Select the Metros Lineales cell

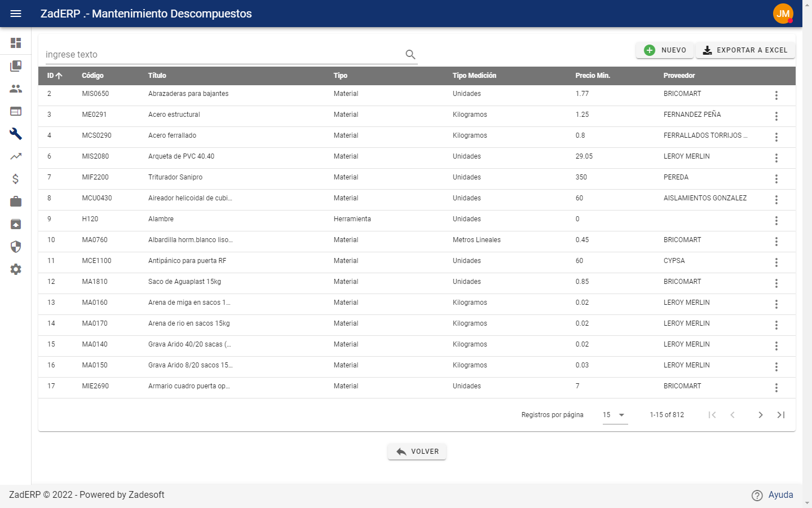[476, 240]
